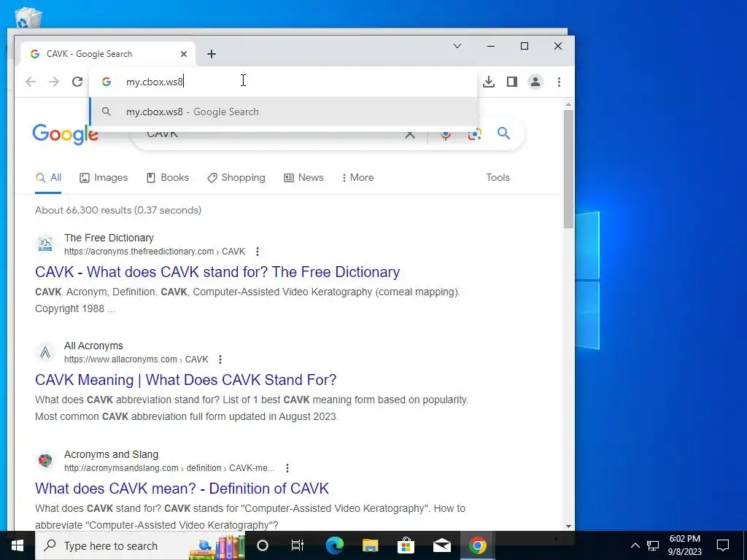Open Microsoft Store from taskbar
Image resolution: width=747 pixels, height=560 pixels.
tap(406, 545)
